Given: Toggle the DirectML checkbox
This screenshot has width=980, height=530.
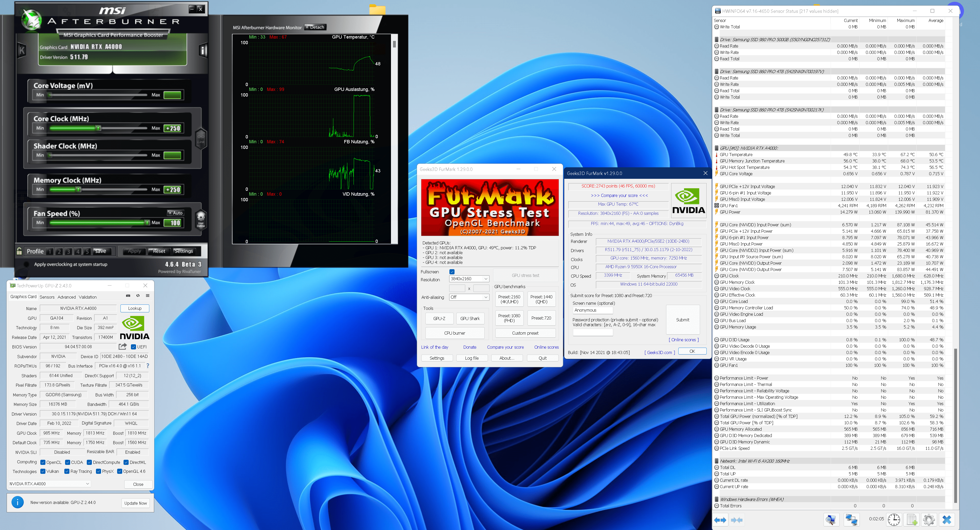Looking at the screenshot, I should click(126, 462).
